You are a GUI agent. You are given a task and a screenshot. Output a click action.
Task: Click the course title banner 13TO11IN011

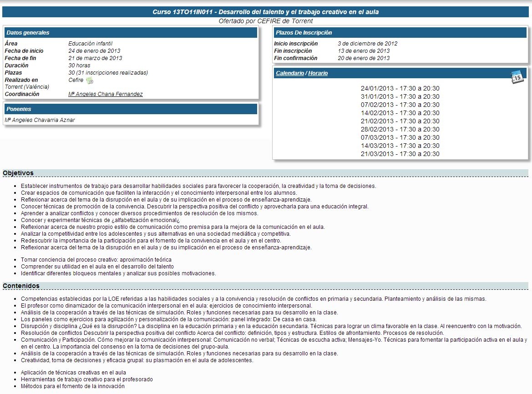pos(265,12)
